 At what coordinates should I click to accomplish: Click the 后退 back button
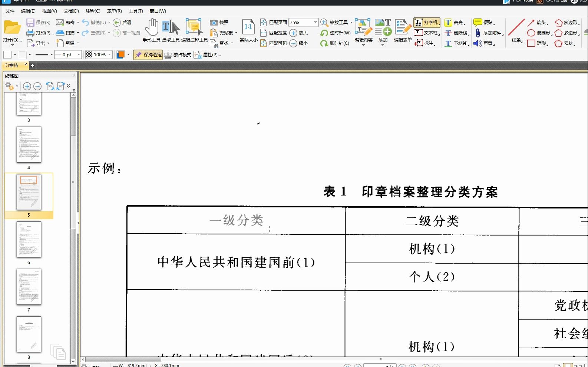pyautogui.click(x=122, y=23)
